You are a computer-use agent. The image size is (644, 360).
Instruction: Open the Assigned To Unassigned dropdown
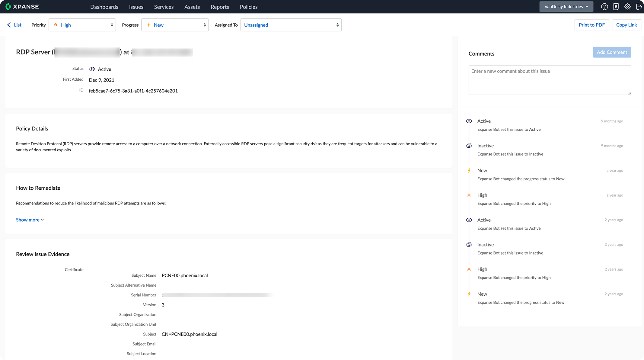coord(291,25)
